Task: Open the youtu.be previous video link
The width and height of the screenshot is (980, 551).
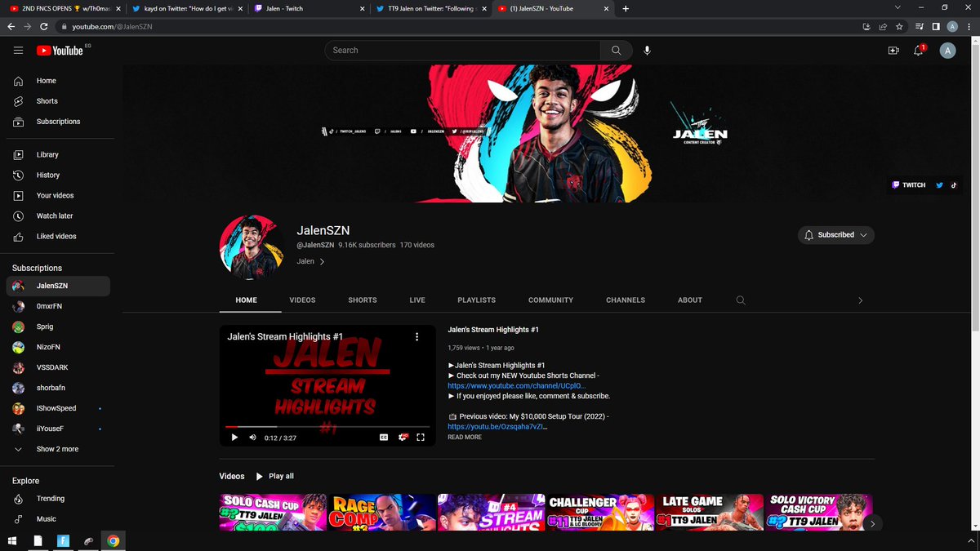Action: 497,426
